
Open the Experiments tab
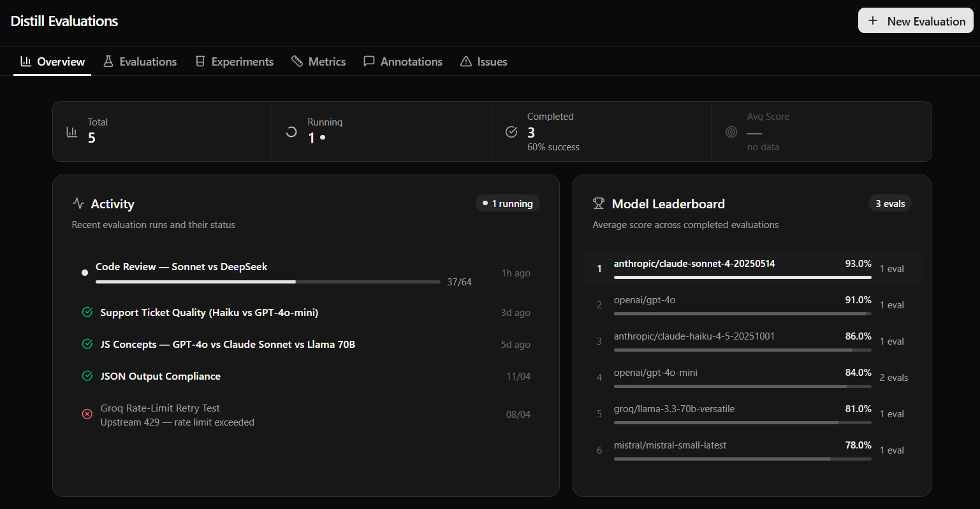(x=234, y=61)
